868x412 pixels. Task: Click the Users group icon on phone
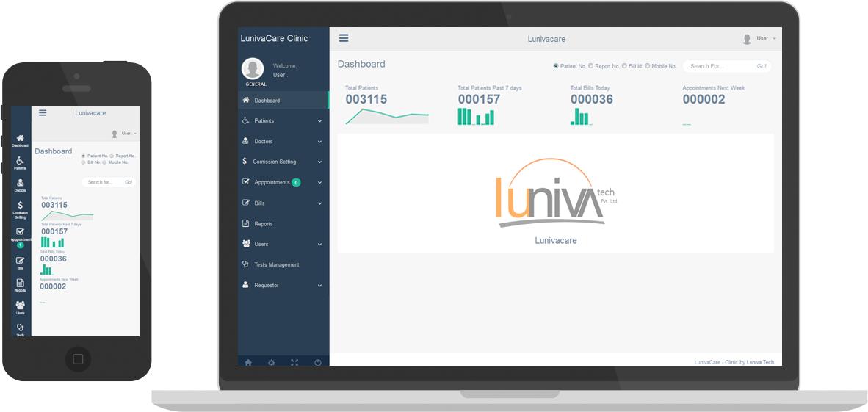[21, 305]
